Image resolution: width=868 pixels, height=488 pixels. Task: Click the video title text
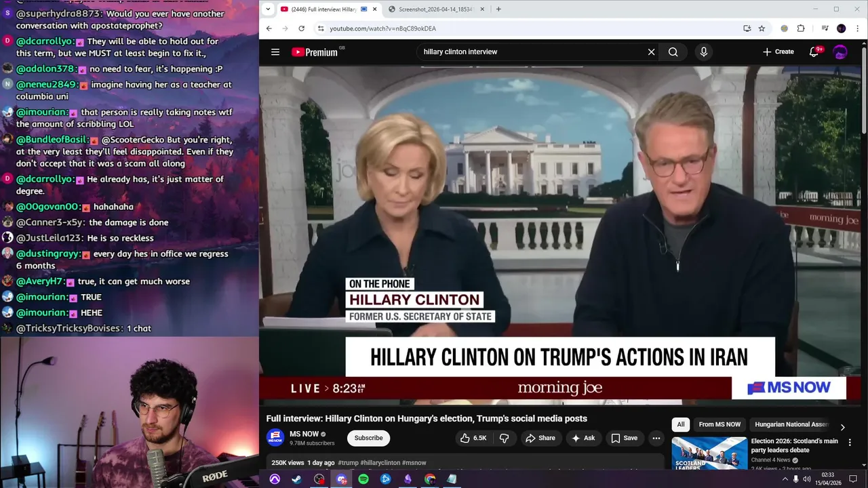pyautogui.click(x=427, y=418)
